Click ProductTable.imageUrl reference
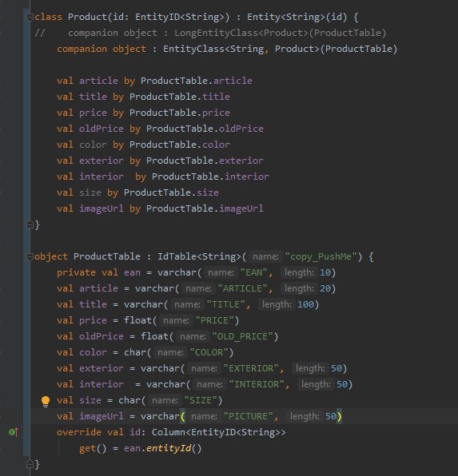Screen dimensions: 458x476 [205, 209]
